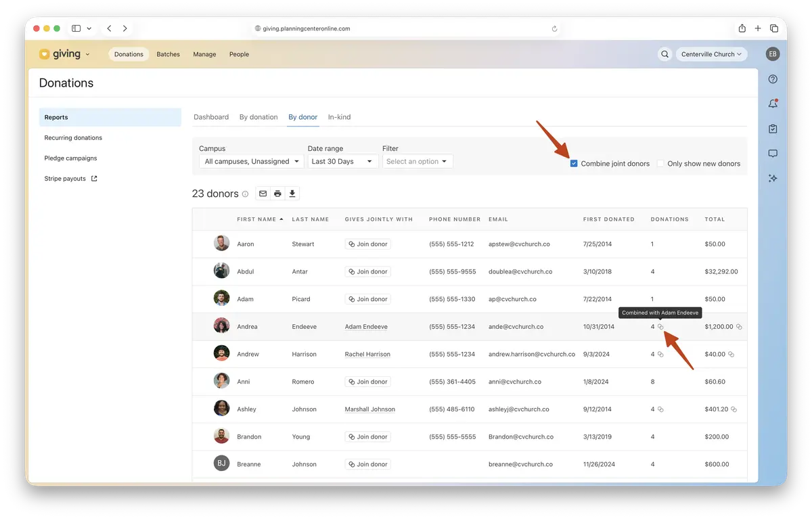Email donors using the envelope icon
This screenshot has width=812, height=519.
(x=263, y=194)
